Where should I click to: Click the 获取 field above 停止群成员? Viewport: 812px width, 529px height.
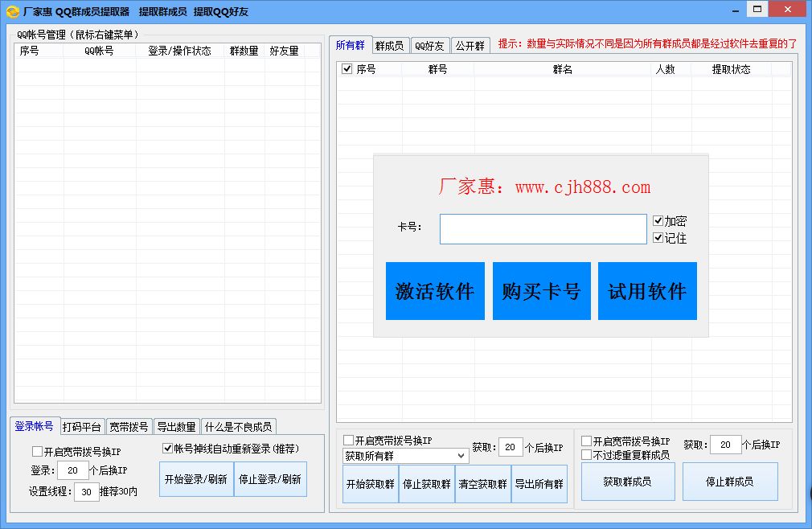coord(725,445)
